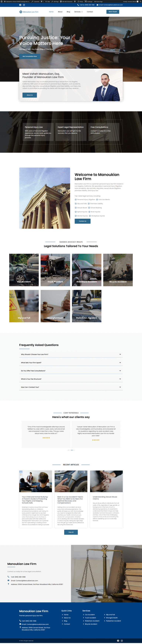The width and height of the screenshot is (142, 644).
Task: Expand the Services menu dropdown
Action: click(x=78, y=12)
